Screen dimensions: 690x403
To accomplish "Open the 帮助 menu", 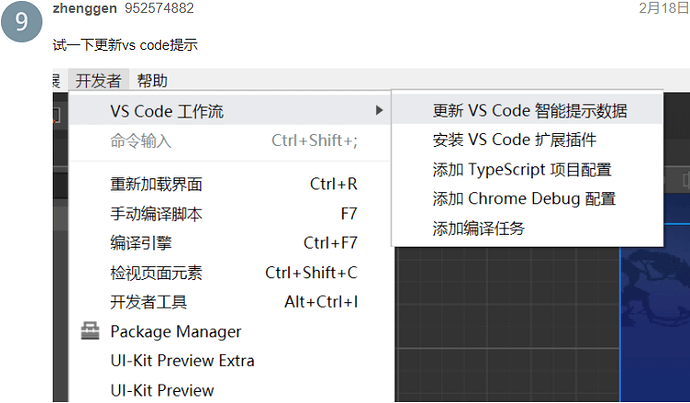I will coord(152,81).
